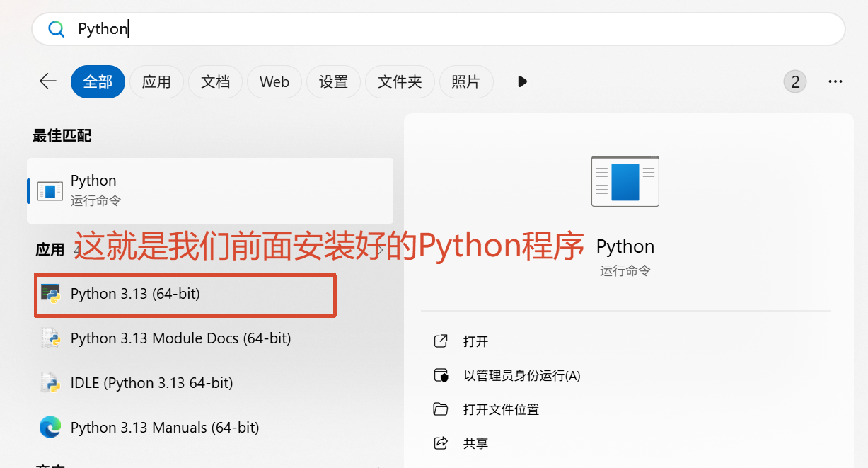The height and width of the screenshot is (468, 868).
Task: Click the search magnifier icon
Action: point(56,29)
